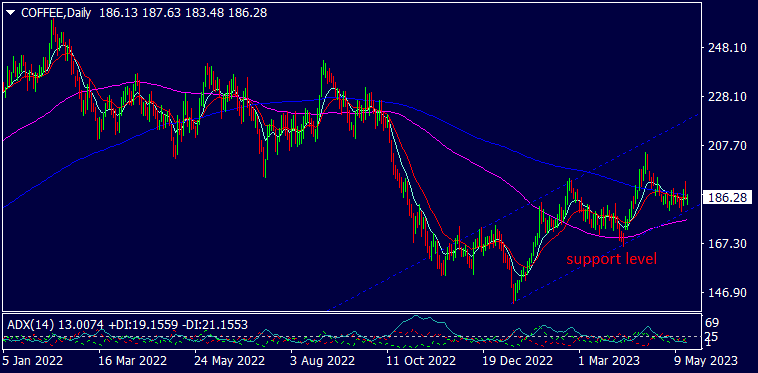The width and height of the screenshot is (758, 373).
Task: Click the COFFEE,Daily chart title
Action: [56, 13]
